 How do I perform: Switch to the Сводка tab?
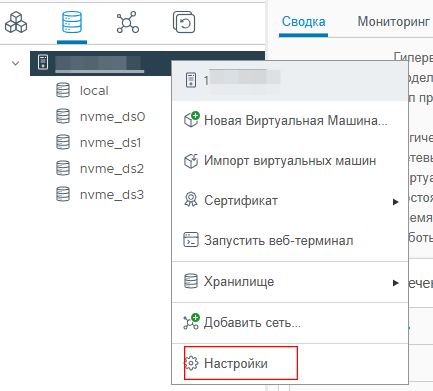click(303, 21)
